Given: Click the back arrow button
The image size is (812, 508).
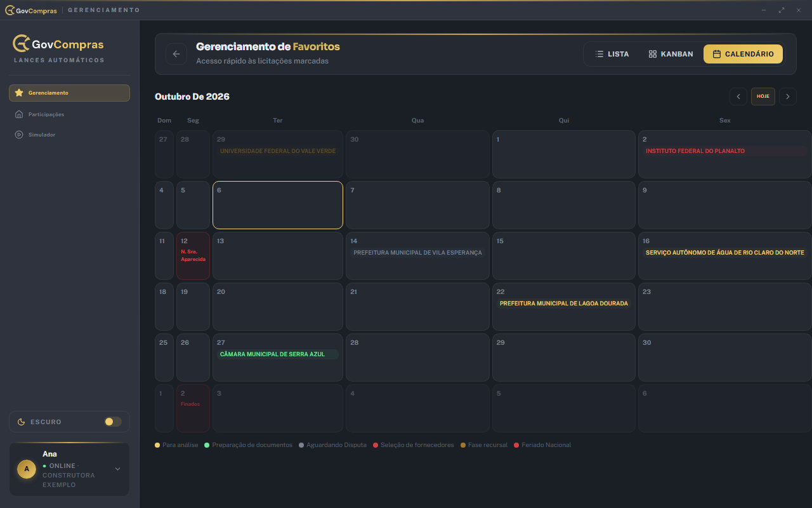Looking at the screenshot, I should click(x=176, y=54).
